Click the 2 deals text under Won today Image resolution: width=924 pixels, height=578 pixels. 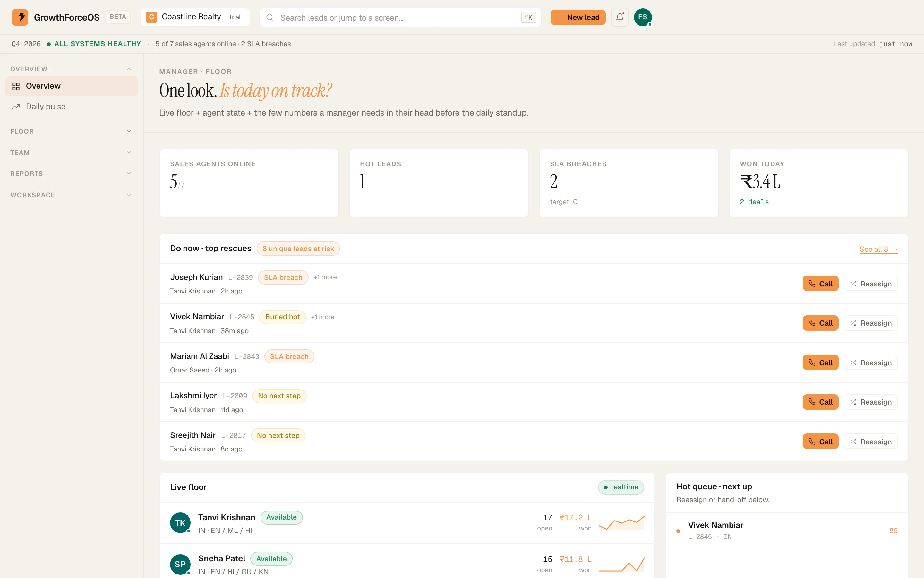[x=754, y=202]
